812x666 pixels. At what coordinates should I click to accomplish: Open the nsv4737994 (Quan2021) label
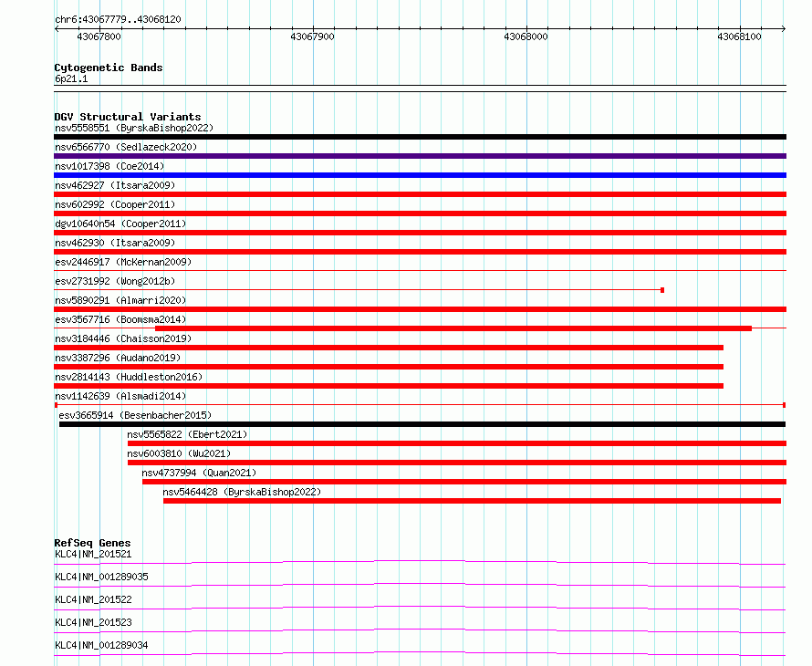click(x=199, y=473)
